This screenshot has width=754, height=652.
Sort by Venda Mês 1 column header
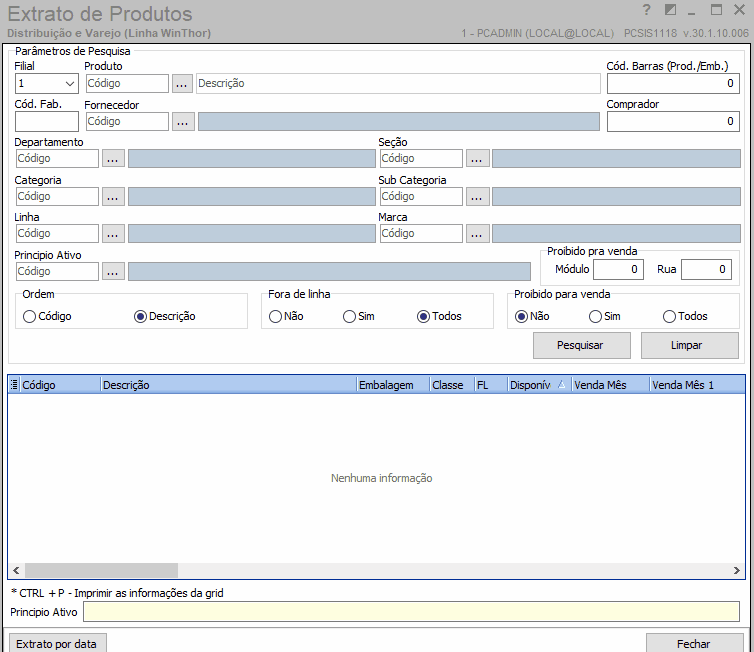pyautogui.click(x=697, y=385)
